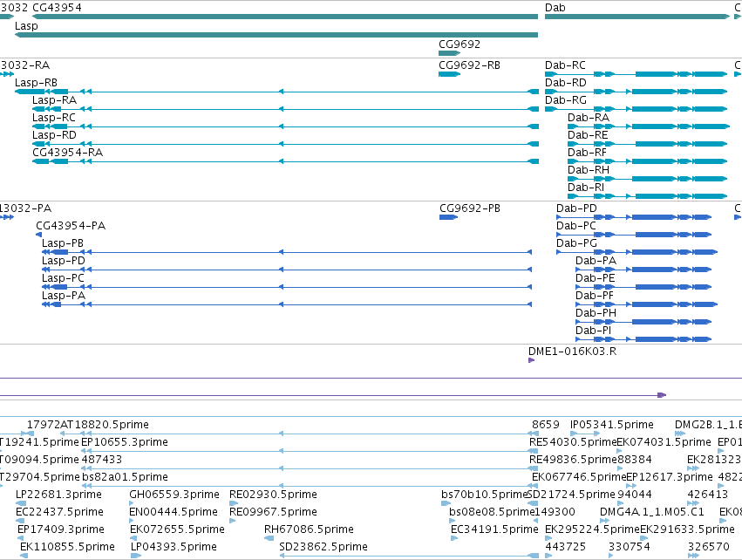Click the Dab gene label
The image size is (742, 560).
[555, 8]
